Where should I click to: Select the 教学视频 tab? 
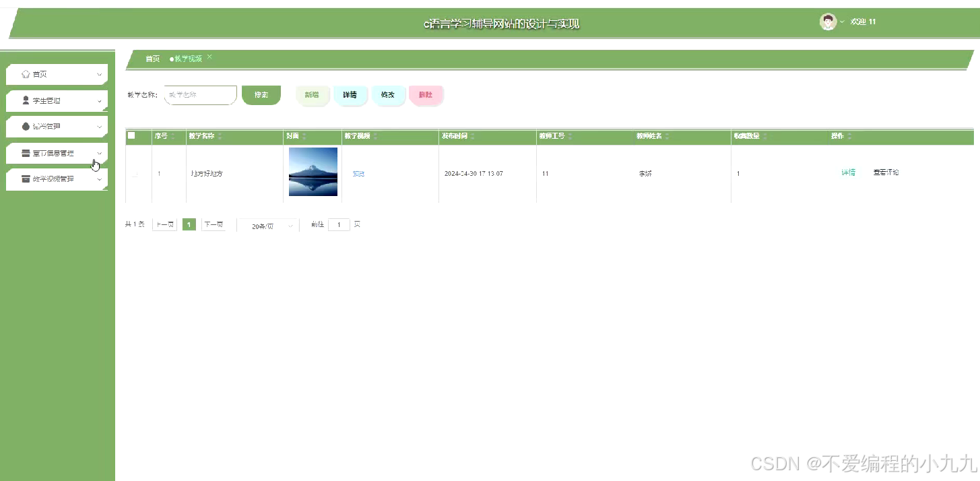[x=187, y=59]
